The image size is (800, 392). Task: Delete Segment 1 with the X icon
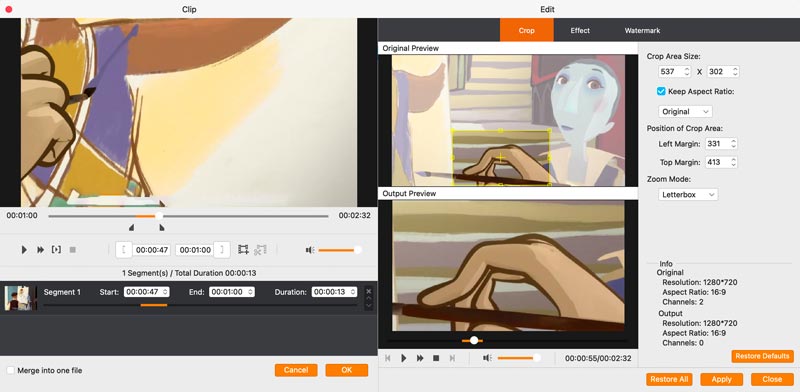(369, 291)
